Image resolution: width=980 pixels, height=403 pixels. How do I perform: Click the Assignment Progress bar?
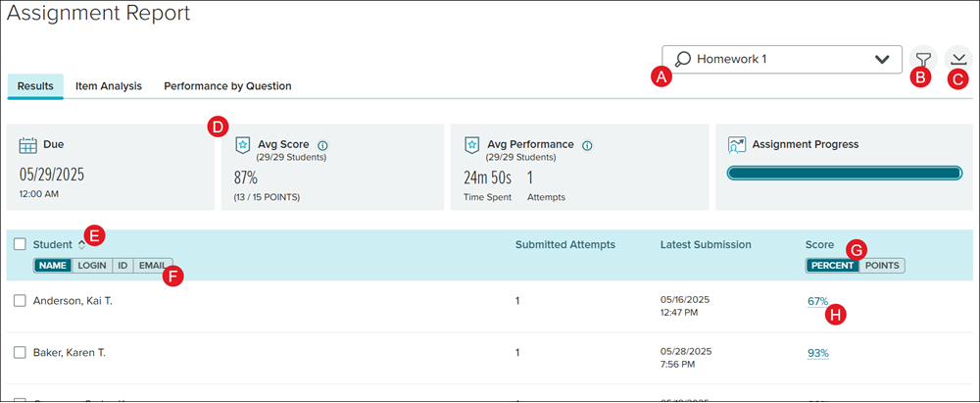tap(844, 174)
